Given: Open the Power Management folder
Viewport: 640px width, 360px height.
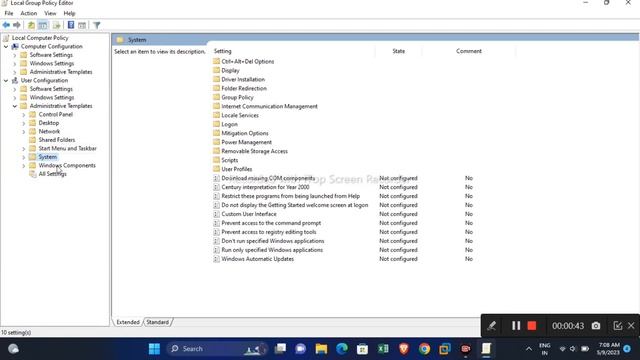Looking at the screenshot, I should [x=247, y=142].
